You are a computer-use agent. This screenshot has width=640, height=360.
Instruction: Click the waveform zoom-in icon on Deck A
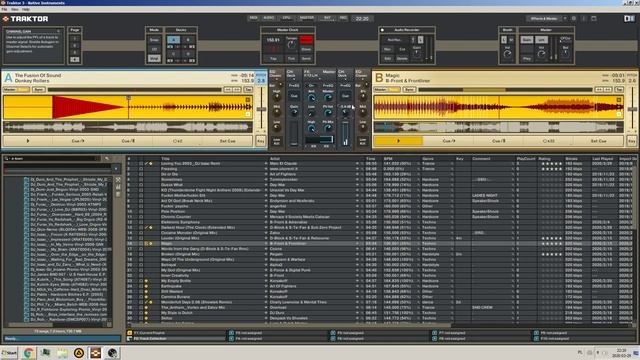[248, 100]
